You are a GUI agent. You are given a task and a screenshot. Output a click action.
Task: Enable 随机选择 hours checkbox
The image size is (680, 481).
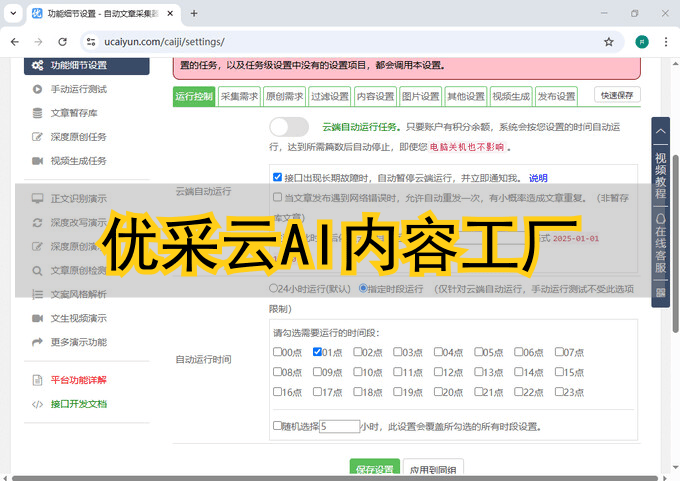tap(277, 426)
